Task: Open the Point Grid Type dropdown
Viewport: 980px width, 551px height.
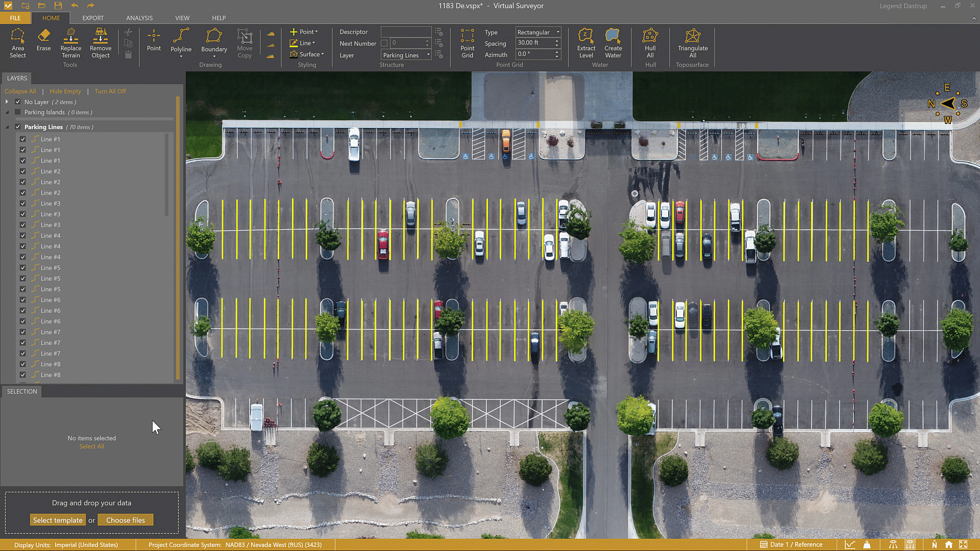Action: point(538,32)
